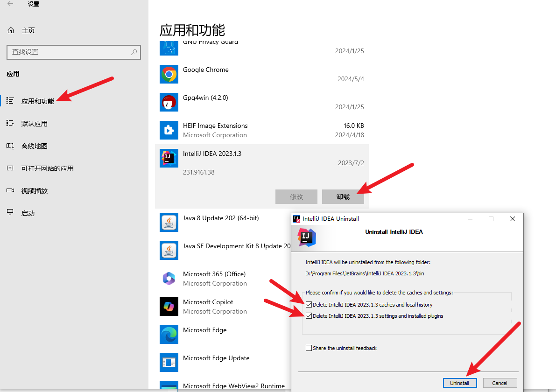Click IntelliJ logo in uninstall dialog header
This screenshot has height=392, width=556.
click(306, 238)
